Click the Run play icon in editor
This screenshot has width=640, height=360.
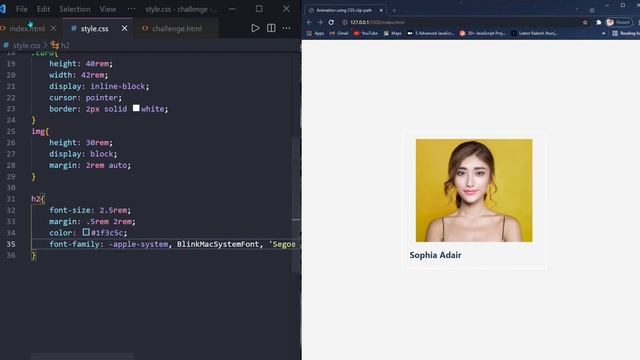255,28
